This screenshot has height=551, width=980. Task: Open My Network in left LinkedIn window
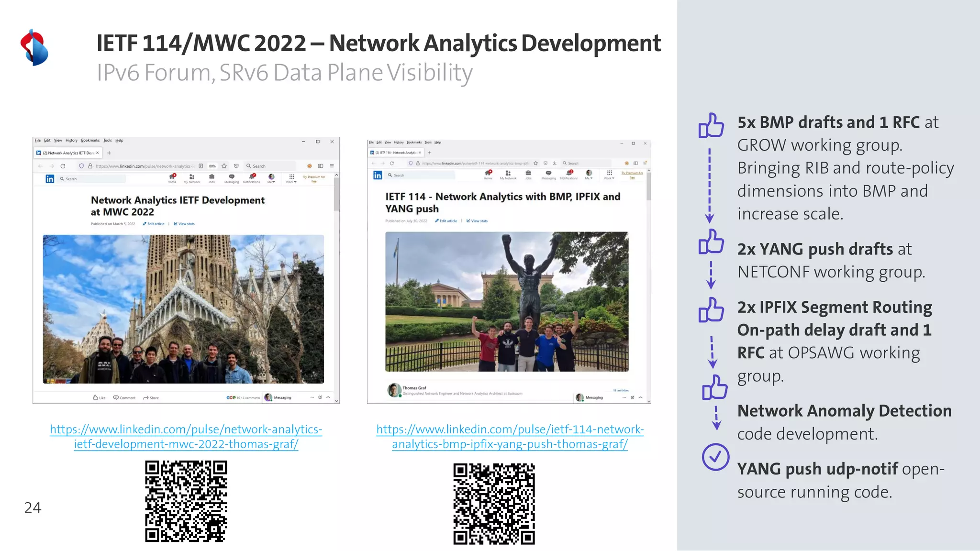click(x=192, y=178)
